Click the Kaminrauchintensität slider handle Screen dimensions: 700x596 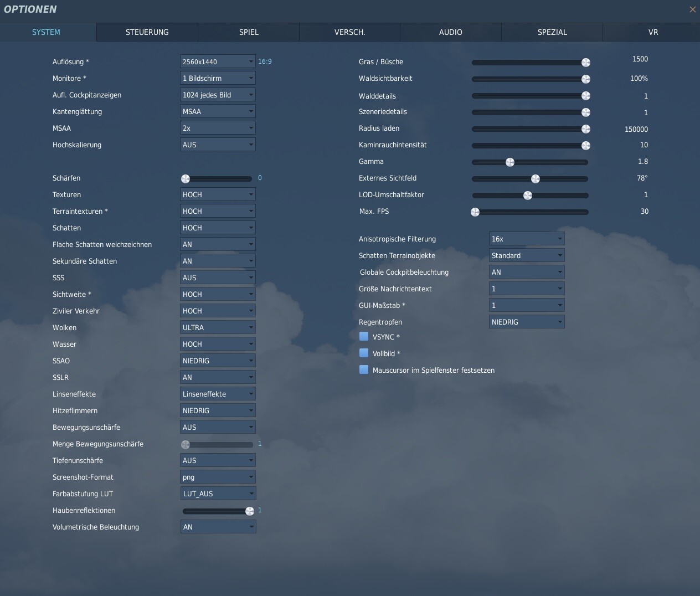pyautogui.click(x=585, y=146)
